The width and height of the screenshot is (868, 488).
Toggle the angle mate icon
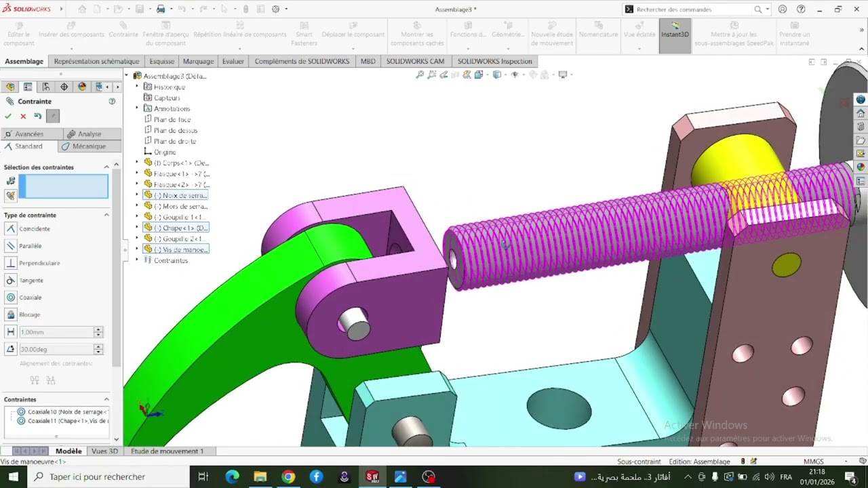tap(11, 349)
